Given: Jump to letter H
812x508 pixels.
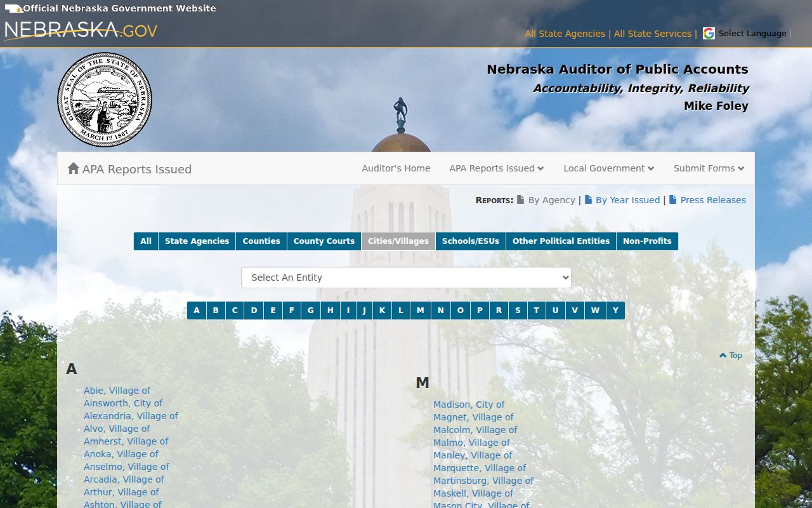Looking at the screenshot, I should pos(331,311).
